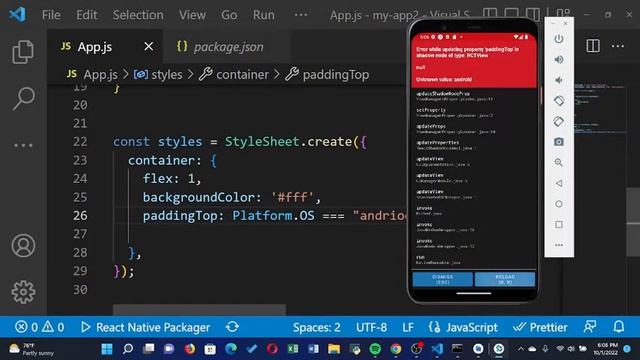Click 'backgroundColor' on line 25

(198, 197)
